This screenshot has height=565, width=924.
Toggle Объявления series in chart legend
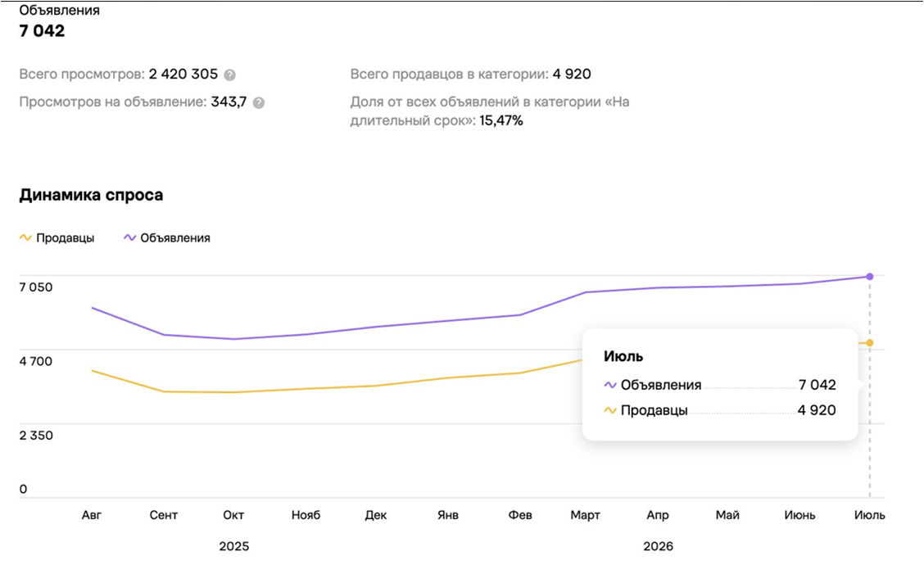pyautogui.click(x=167, y=238)
